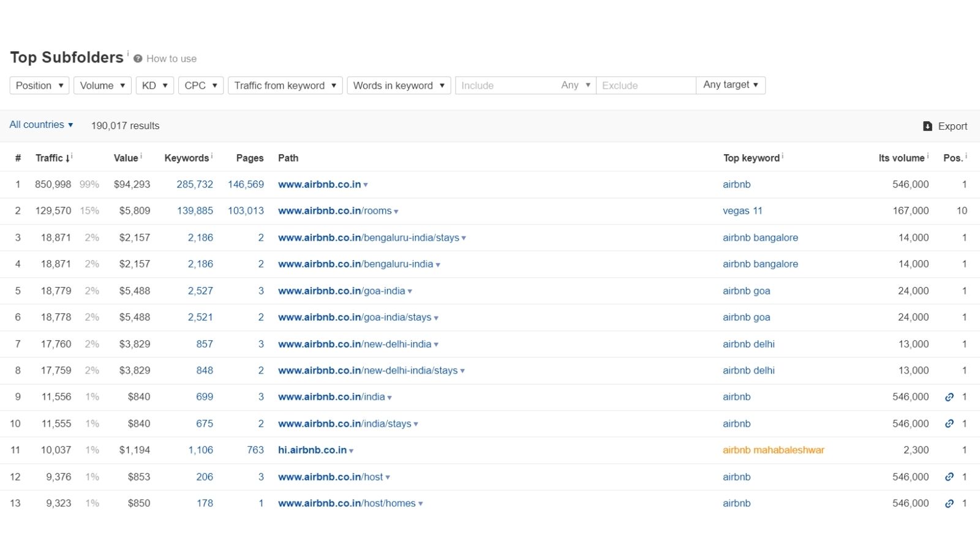Click link icon in www.airbnb.co.in/india row
This screenshot has height=551, width=980.
click(x=949, y=397)
